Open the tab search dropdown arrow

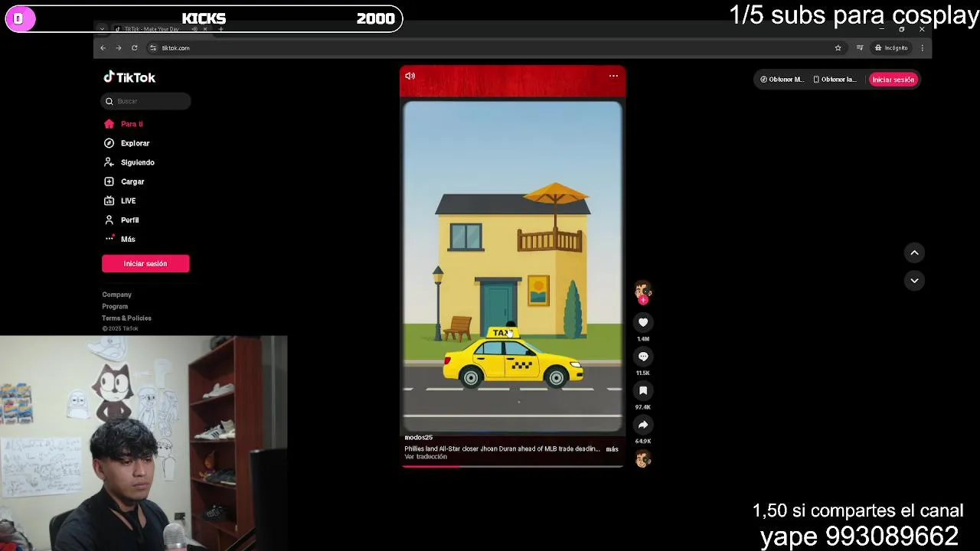tap(103, 29)
